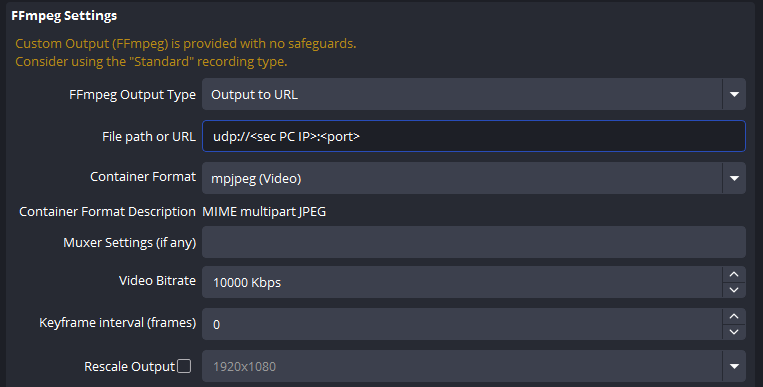Viewport: 763px width, 387px height.
Task: Increase Video Bitrate with the up arrow
Action: pyautogui.click(x=734, y=274)
